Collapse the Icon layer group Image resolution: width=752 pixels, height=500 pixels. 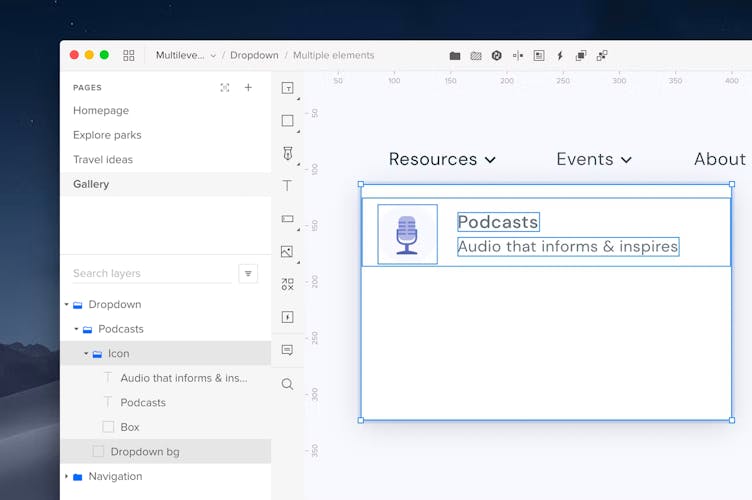point(86,353)
